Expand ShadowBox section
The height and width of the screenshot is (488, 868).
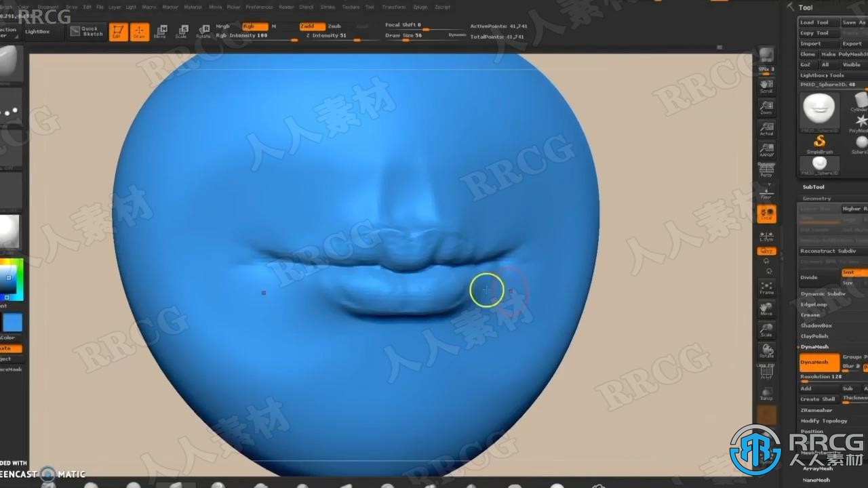coord(816,326)
